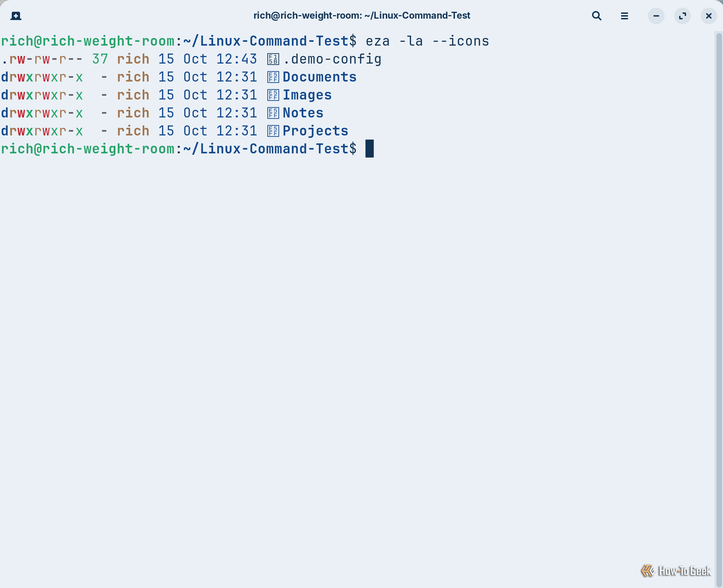Viewport: 723px width, 588px height.
Task: Click the folder glyph icon beside Images
Action: pos(273,95)
